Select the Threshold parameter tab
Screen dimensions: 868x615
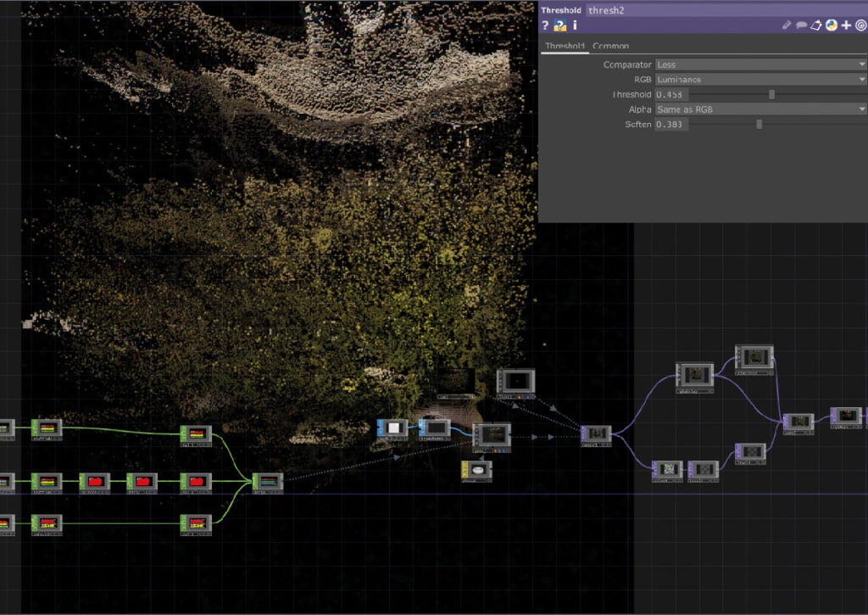click(565, 46)
